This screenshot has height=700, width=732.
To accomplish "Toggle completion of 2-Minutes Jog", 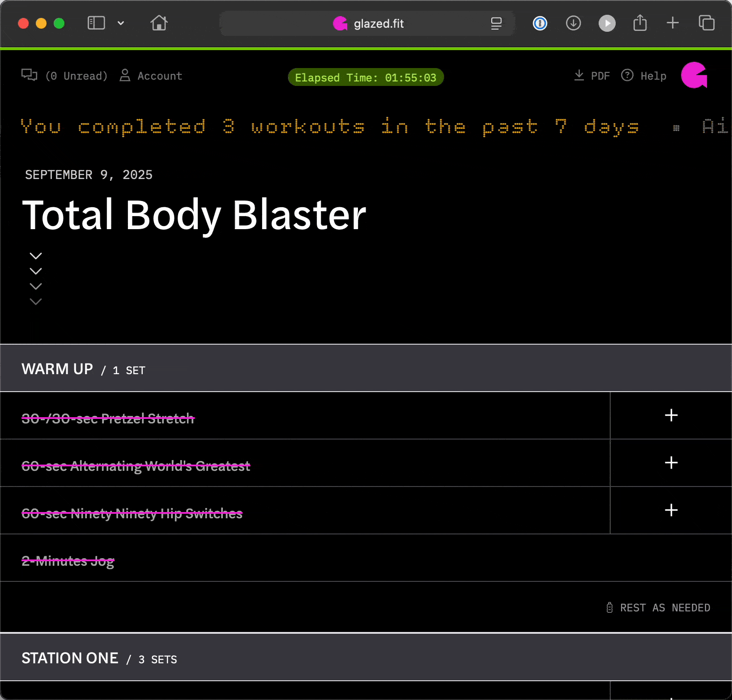I will point(68,561).
